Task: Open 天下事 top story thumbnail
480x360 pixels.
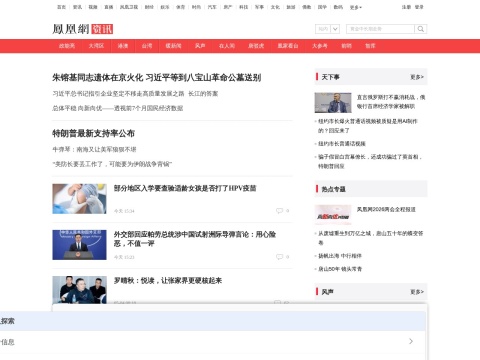Action: (x=333, y=103)
